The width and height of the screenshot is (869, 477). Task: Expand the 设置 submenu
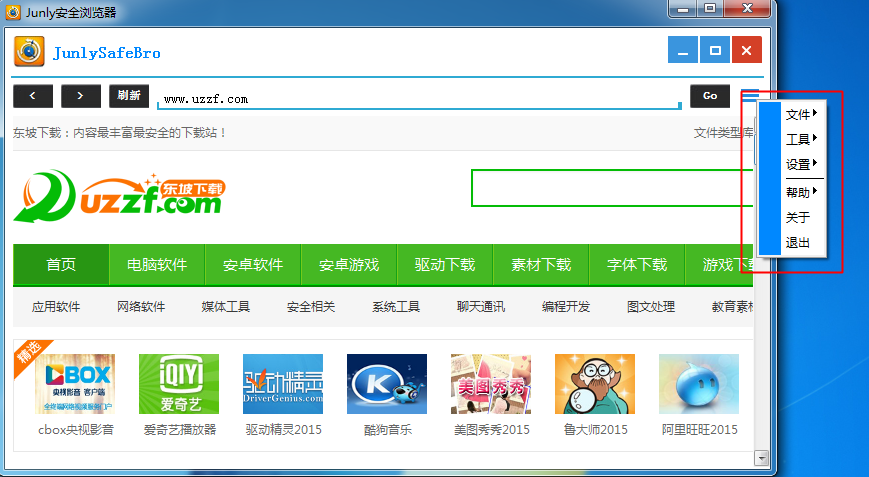click(x=801, y=164)
